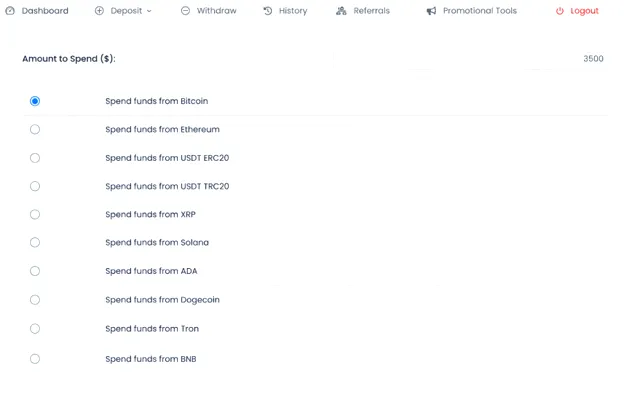Click 'Spend funds from ADA' text
This screenshot has width=624, height=405.
[x=151, y=271]
